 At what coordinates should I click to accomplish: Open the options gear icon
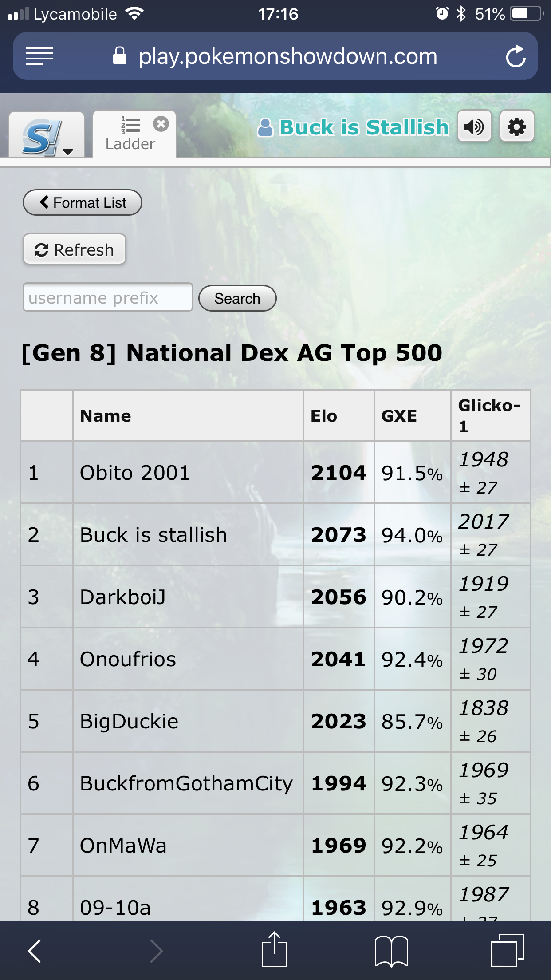coord(517,127)
